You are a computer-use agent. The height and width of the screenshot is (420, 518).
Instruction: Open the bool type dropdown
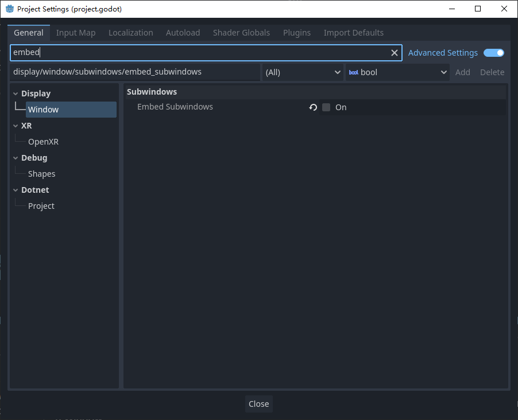pyautogui.click(x=397, y=72)
